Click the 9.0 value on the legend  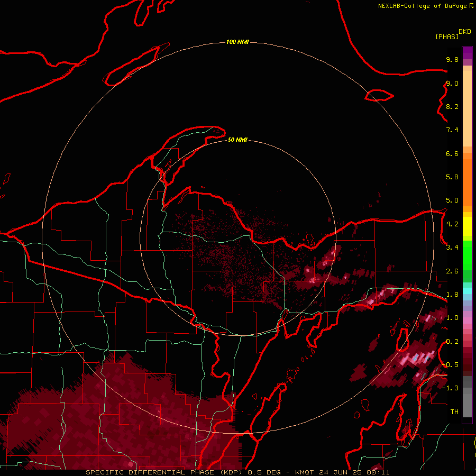pyautogui.click(x=452, y=83)
